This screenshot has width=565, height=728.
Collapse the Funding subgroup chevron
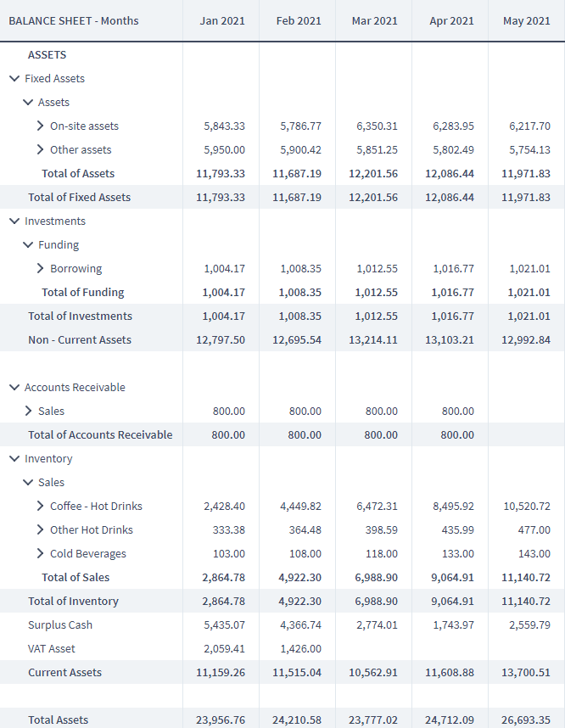click(x=28, y=244)
